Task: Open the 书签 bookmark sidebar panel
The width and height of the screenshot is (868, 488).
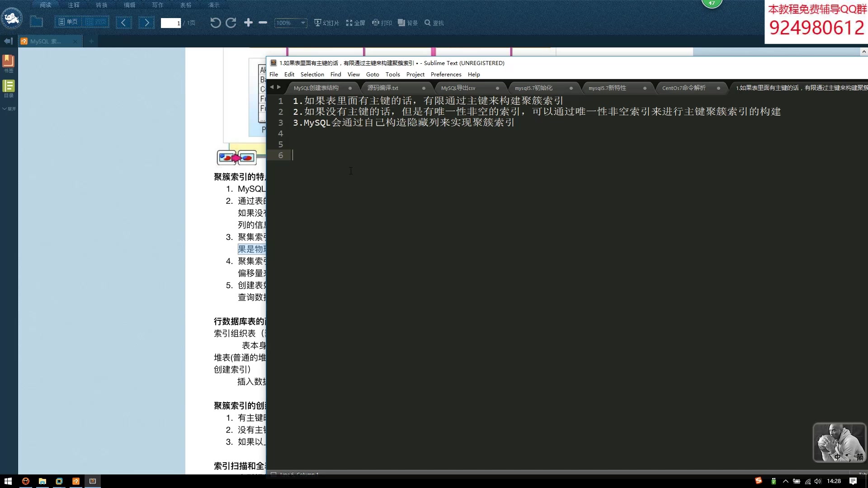Action: click(x=9, y=63)
